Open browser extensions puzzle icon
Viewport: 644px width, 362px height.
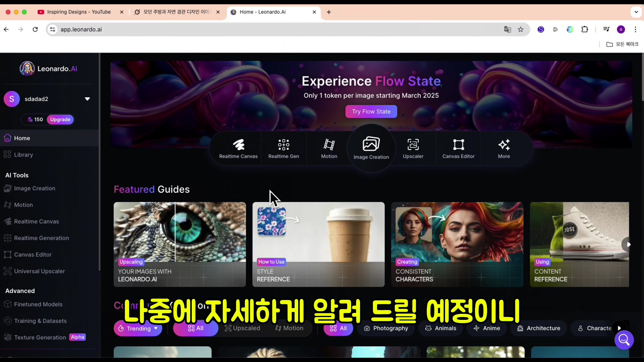pos(585,29)
